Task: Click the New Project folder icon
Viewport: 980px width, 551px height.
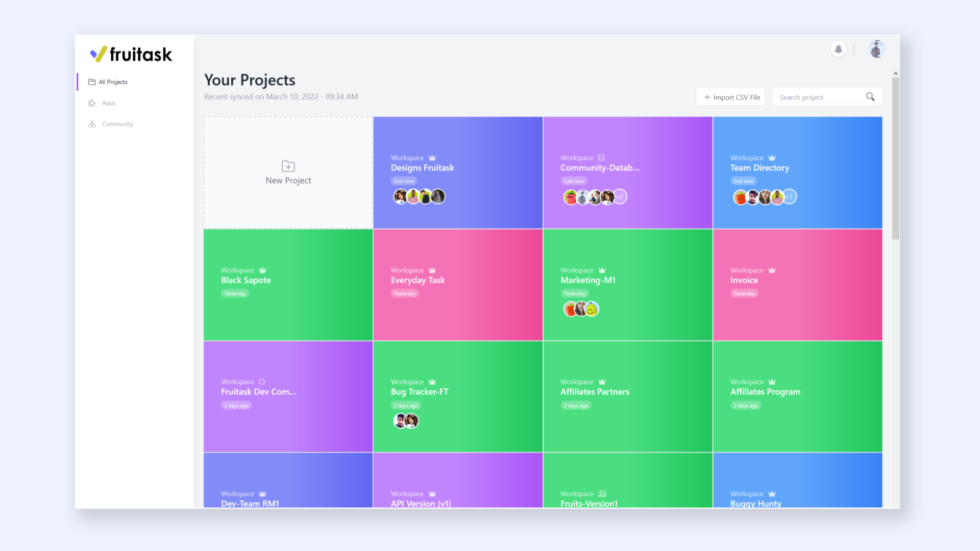Action: tap(288, 166)
